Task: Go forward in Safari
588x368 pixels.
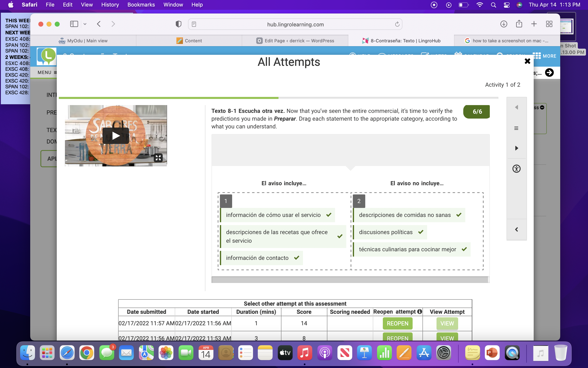Action: point(113,24)
